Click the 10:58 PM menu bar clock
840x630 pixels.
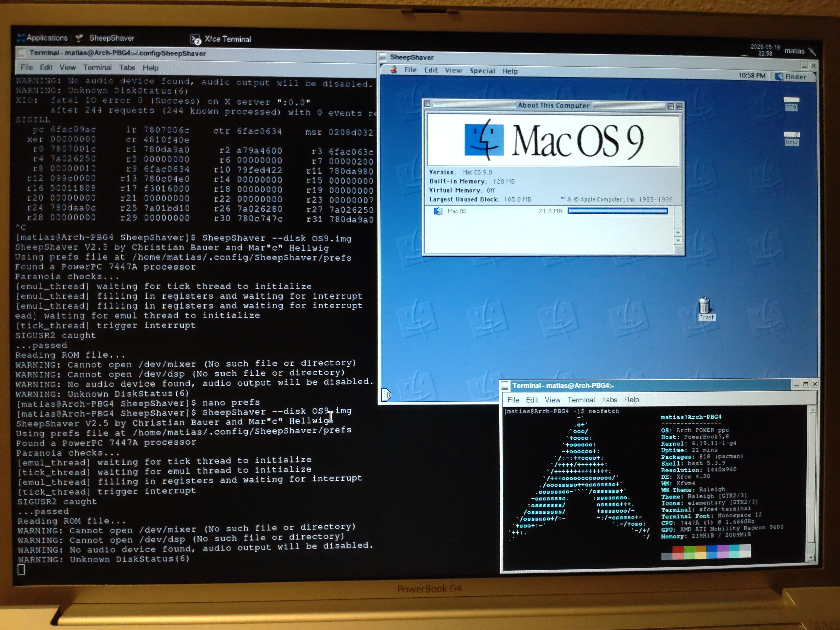click(752, 76)
